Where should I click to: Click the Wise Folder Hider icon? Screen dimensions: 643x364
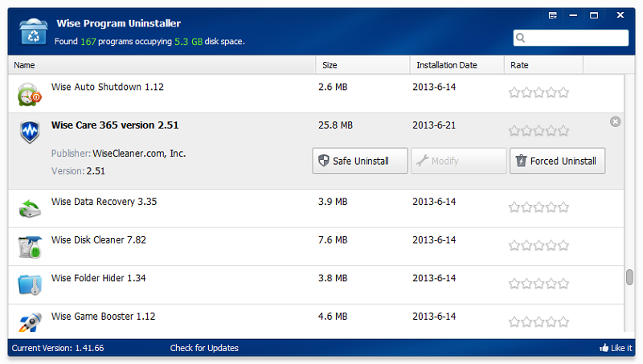(x=30, y=284)
